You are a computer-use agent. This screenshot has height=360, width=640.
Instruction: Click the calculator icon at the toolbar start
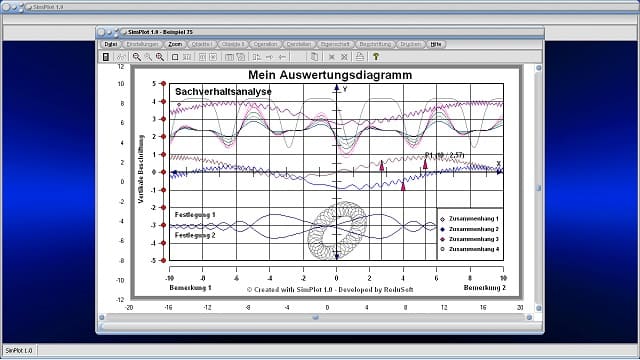[x=106, y=57]
